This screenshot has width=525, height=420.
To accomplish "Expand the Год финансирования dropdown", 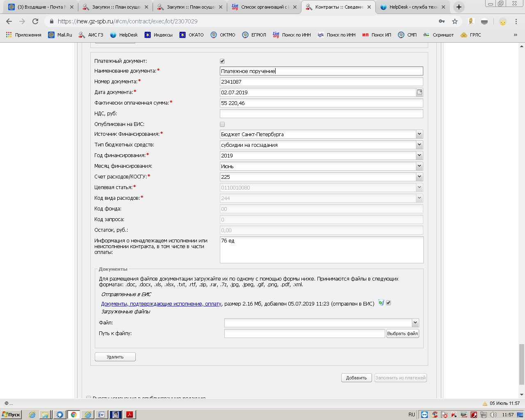I will [x=419, y=155].
